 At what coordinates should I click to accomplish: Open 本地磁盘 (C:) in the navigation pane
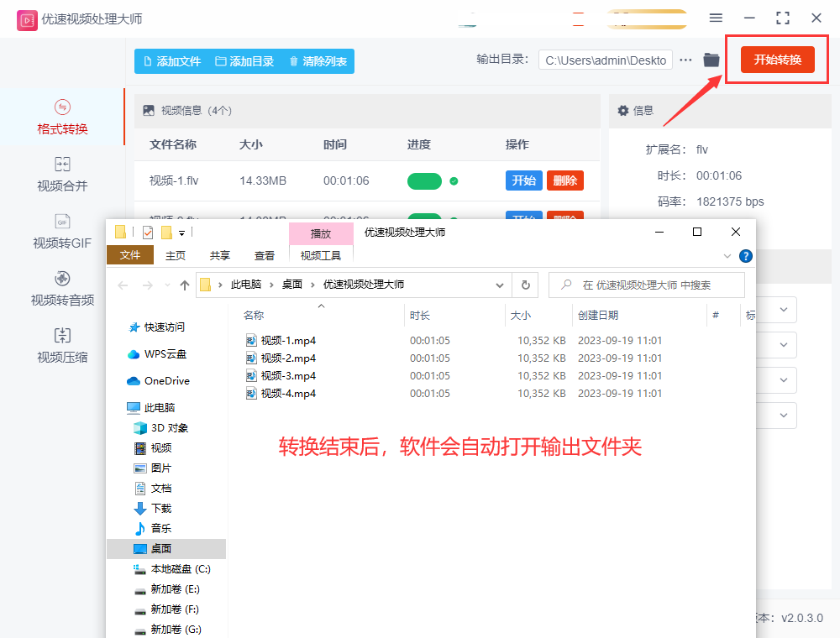coord(172,569)
